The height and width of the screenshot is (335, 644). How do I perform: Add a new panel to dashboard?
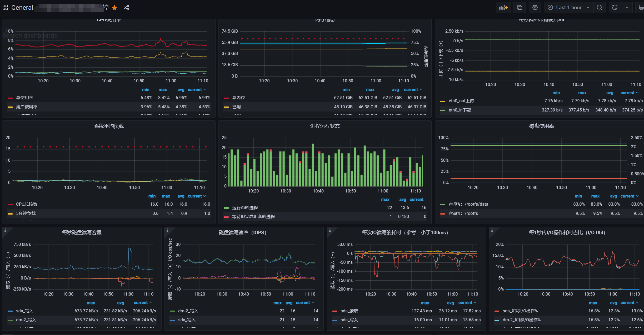click(503, 7)
